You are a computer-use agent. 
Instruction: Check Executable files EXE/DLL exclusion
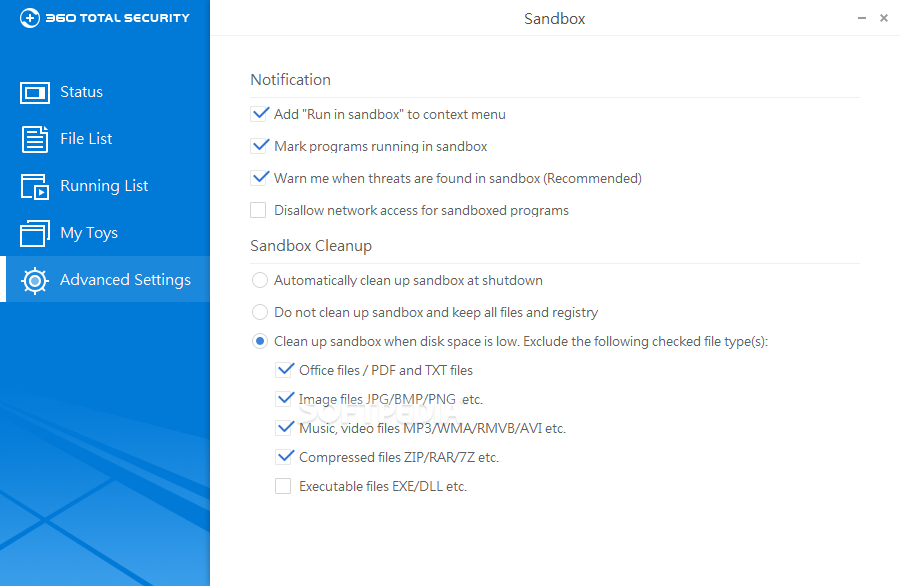coord(284,487)
